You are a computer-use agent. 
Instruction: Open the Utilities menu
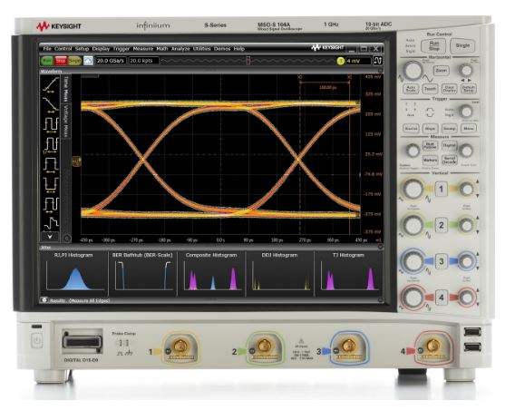(x=201, y=49)
